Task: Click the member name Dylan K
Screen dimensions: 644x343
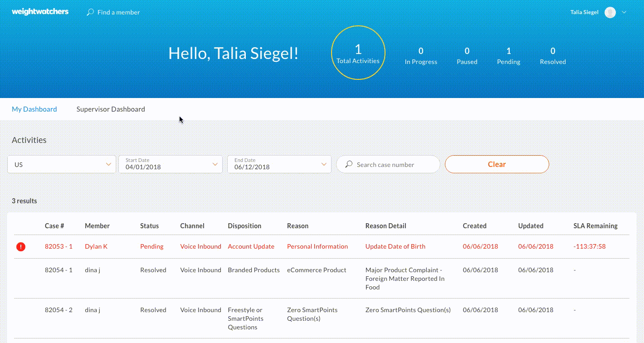Action: coord(96,246)
